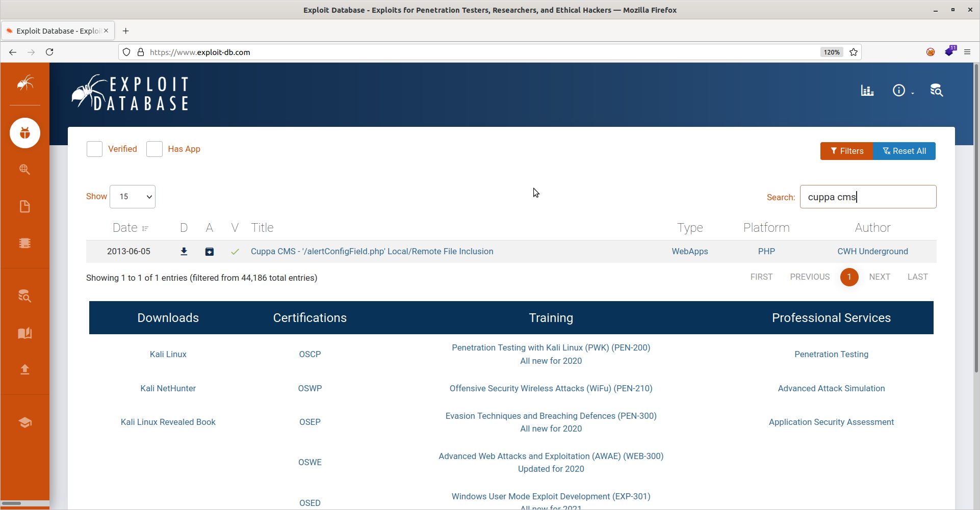
Task: Open Google Hacking Database sidebar icon
Action: [24, 170]
